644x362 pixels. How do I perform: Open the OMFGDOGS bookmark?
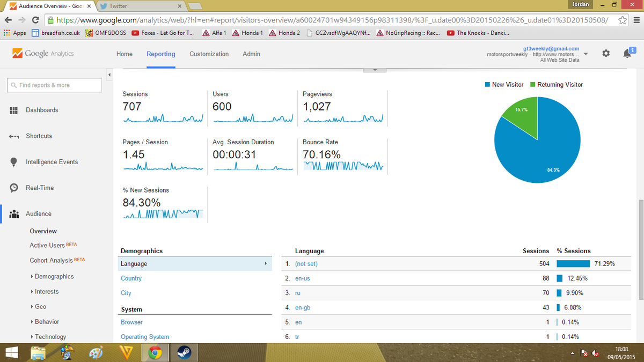tap(106, 33)
